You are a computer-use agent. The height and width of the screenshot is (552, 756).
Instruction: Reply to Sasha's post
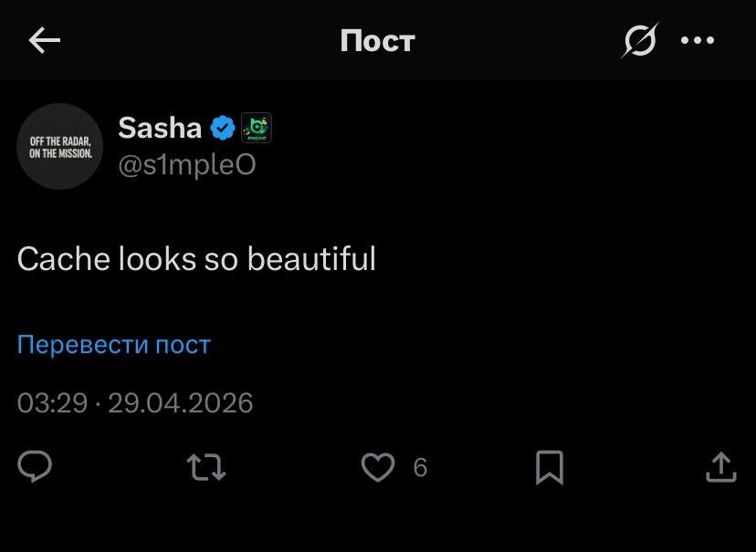(36, 467)
